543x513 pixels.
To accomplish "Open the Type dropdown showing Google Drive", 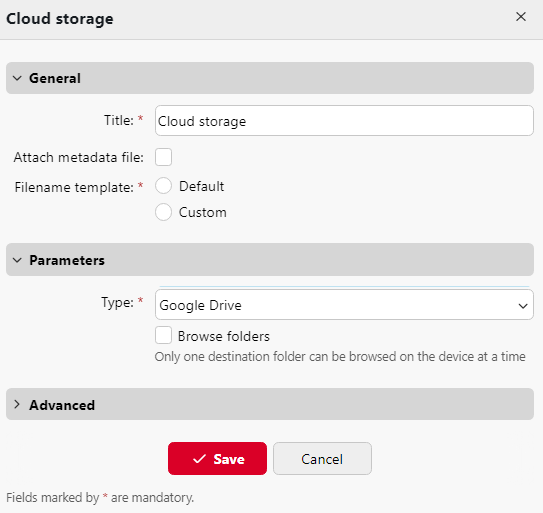I will point(344,305).
